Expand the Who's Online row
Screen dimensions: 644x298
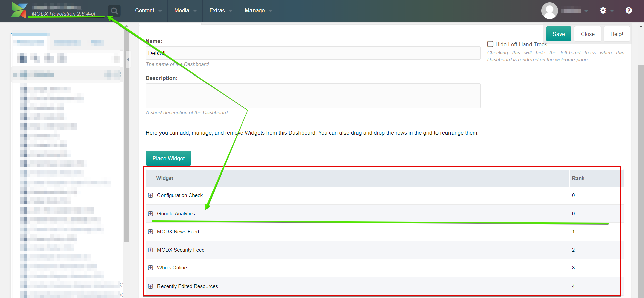[150, 268]
